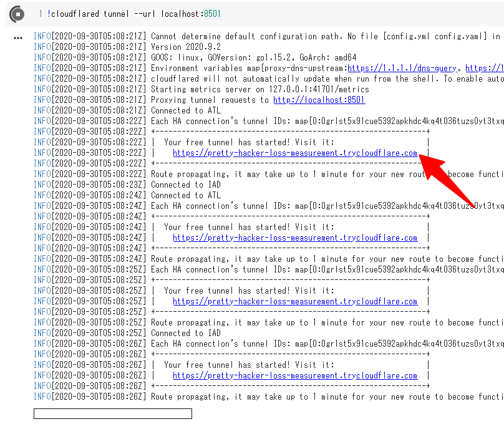Open the trycloudflare link at 05:08:25Z

point(295,301)
